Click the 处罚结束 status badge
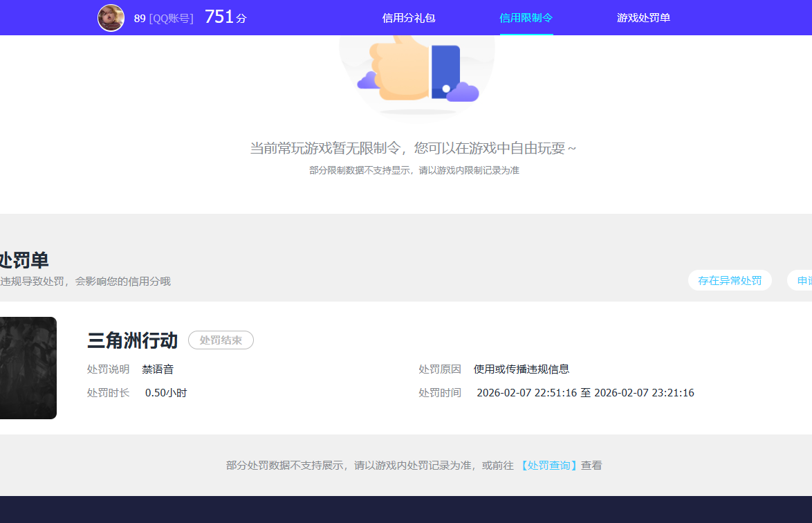Screen dimensions: 812x523 (x=221, y=340)
